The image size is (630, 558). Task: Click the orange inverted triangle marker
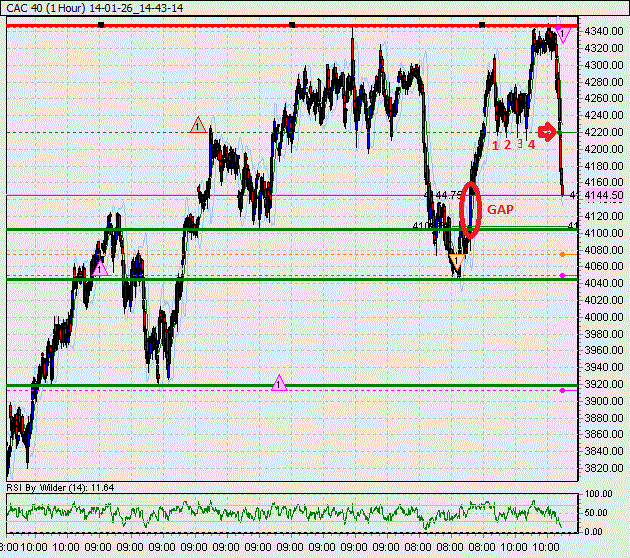(x=456, y=261)
